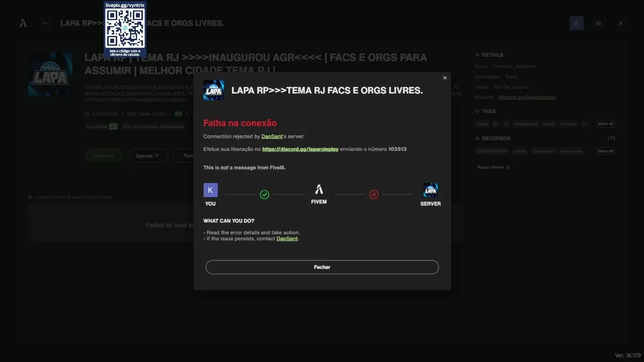644x362 pixels.
Task: Click 'This is not a message from FiveM.'
Action: pos(245,167)
